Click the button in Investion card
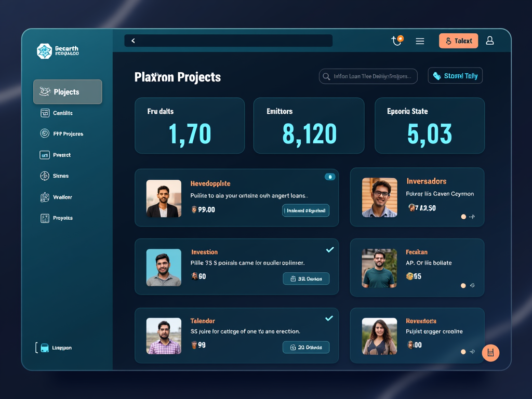The width and height of the screenshot is (532, 399). (306, 278)
